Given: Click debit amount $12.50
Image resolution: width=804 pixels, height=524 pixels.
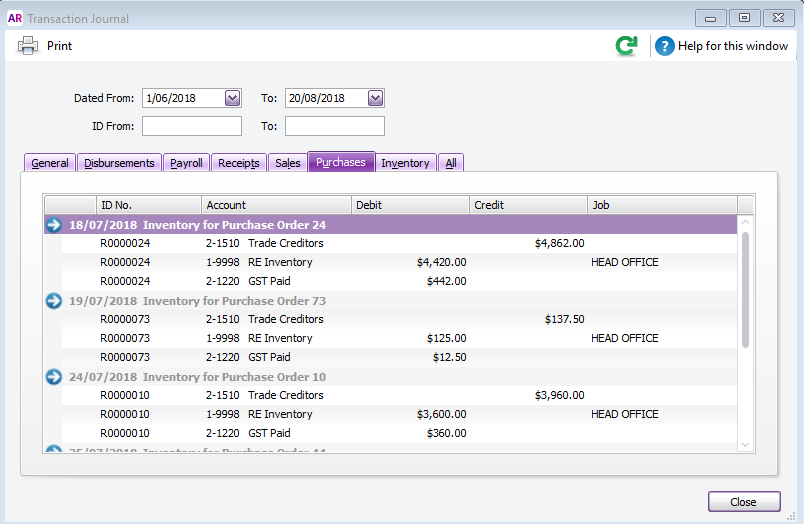Looking at the screenshot, I should (450, 357).
